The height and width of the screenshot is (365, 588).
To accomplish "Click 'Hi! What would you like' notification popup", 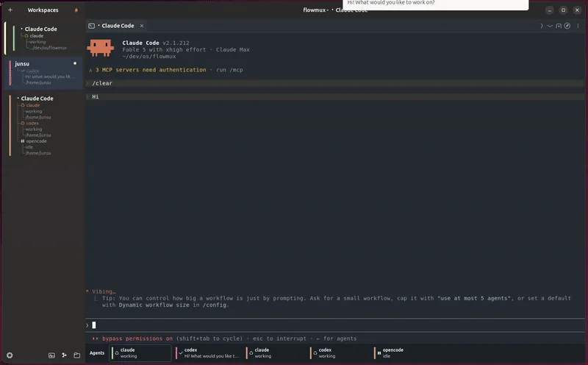I will (x=436, y=4).
